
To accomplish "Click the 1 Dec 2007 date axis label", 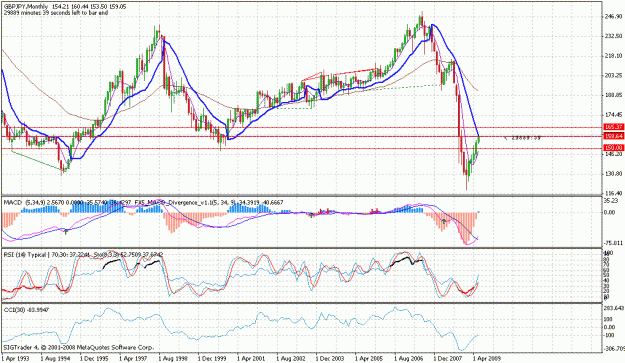I will (x=448, y=359).
